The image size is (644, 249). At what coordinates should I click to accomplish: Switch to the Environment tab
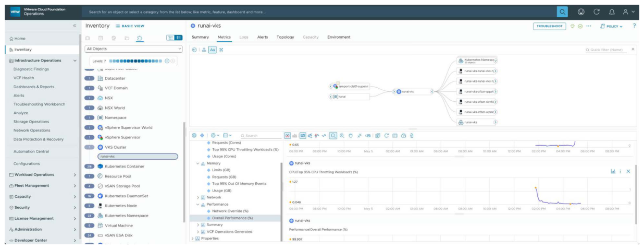(339, 37)
